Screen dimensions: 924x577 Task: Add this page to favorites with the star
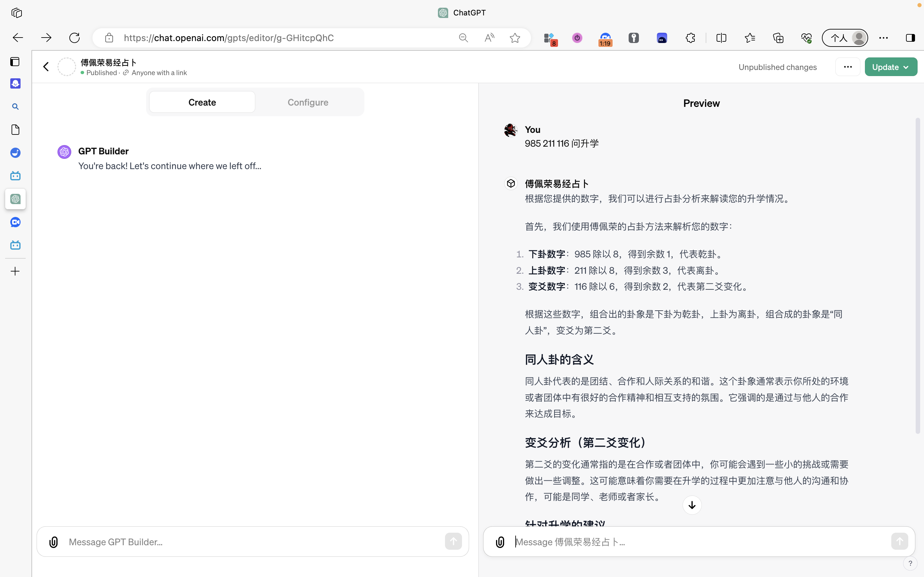pos(515,38)
